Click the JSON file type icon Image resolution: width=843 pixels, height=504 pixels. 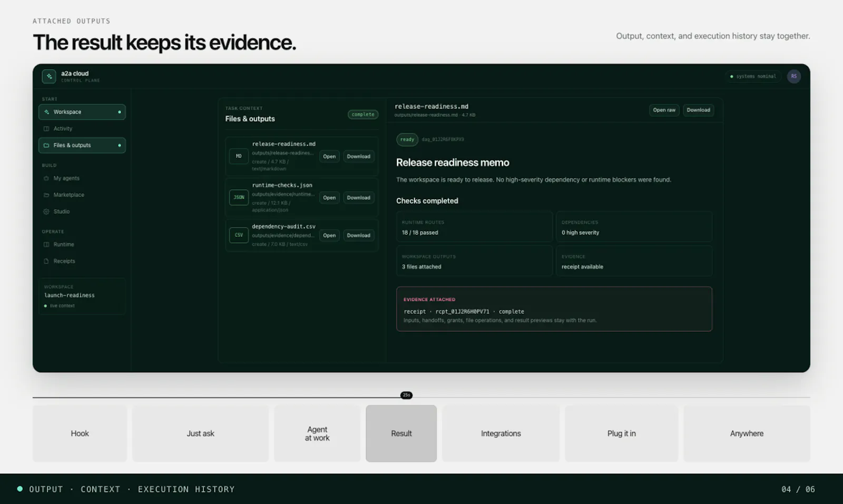[239, 197]
